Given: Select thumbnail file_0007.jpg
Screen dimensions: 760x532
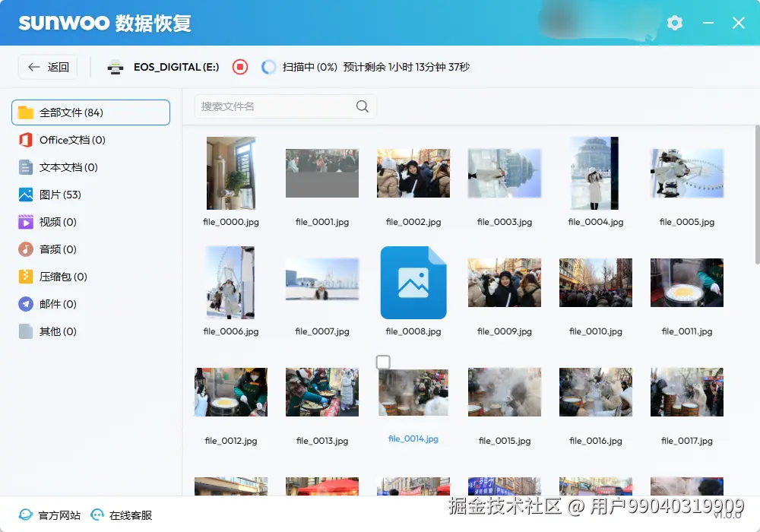Looking at the screenshot, I should point(321,279).
